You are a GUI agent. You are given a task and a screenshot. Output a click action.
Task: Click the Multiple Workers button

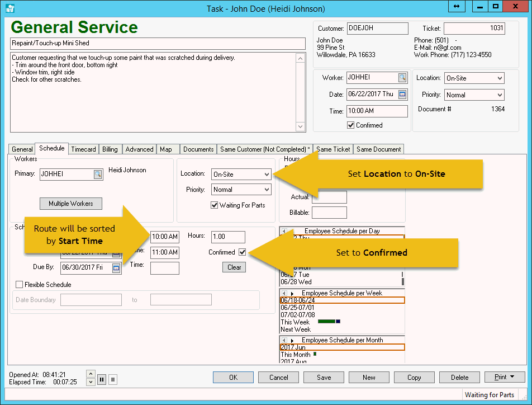(71, 204)
